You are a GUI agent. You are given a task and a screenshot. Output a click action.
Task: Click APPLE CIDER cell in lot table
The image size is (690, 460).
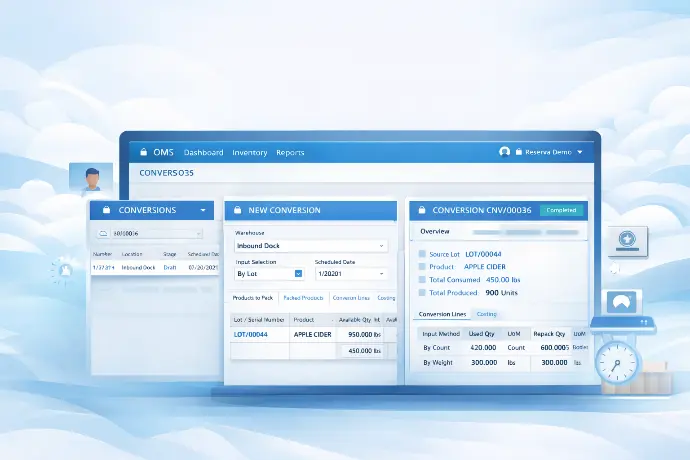(312, 335)
